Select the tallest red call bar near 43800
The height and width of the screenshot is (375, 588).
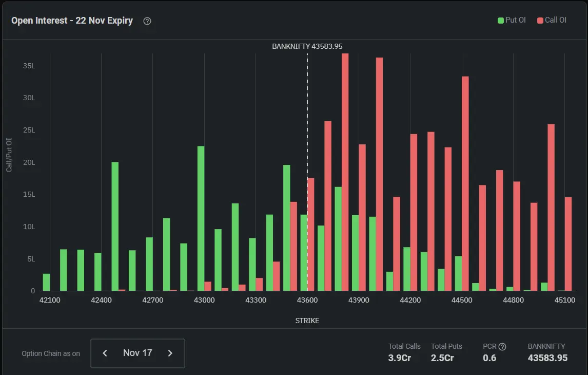(x=345, y=172)
